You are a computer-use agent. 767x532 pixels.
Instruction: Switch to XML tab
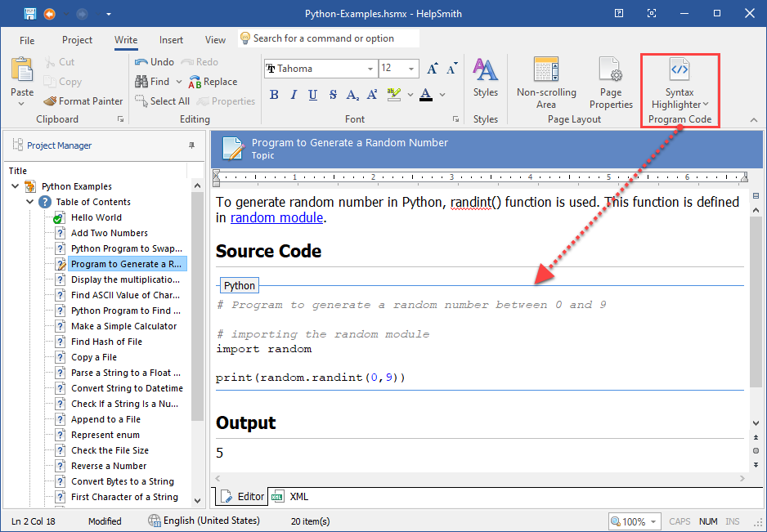(x=290, y=497)
